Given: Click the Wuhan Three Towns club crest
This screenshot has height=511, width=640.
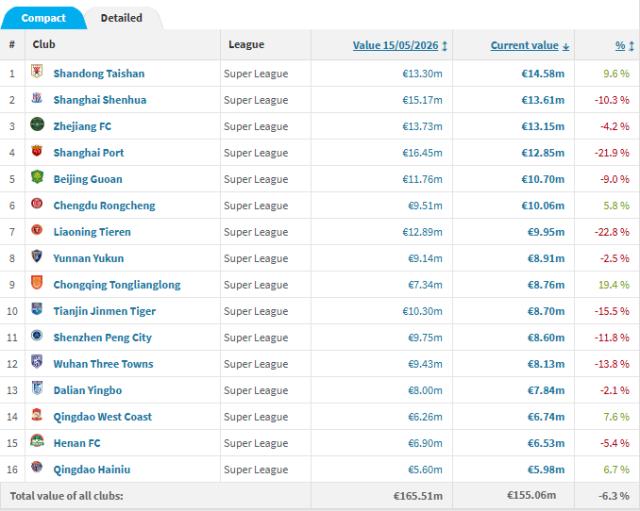Looking at the screenshot, I should pyautogui.click(x=37, y=362).
